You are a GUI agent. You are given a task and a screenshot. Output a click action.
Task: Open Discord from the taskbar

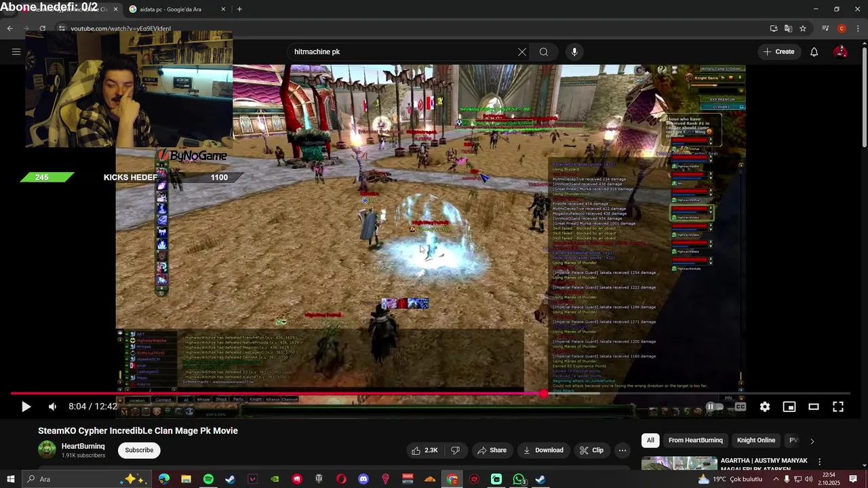coord(363,479)
